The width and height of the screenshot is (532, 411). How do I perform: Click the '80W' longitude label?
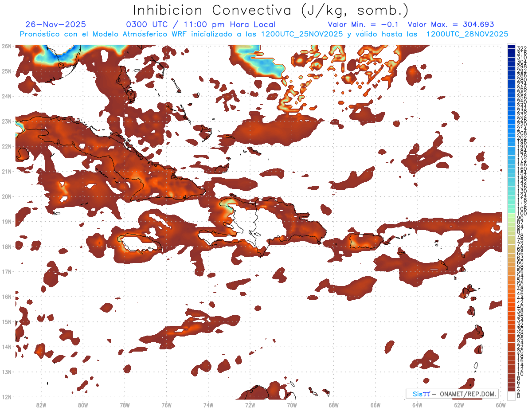pyautogui.click(x=83, y=405)
